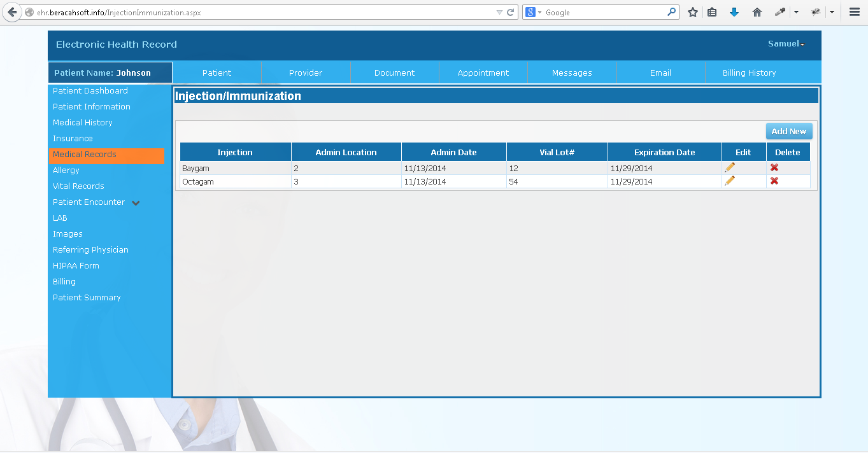Open the Document tab
Image resolution: width=868 pixels, height=453 pixels.
click(x=395, y=73)
